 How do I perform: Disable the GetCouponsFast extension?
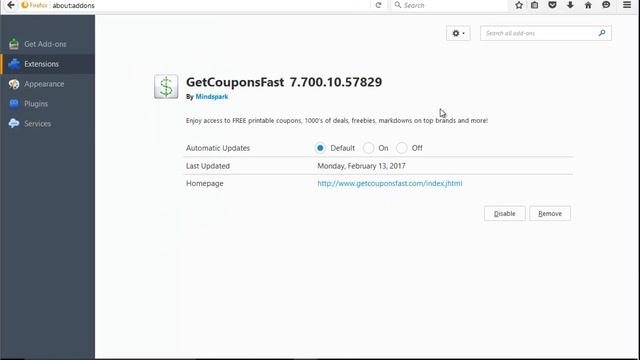pos(504,213)
